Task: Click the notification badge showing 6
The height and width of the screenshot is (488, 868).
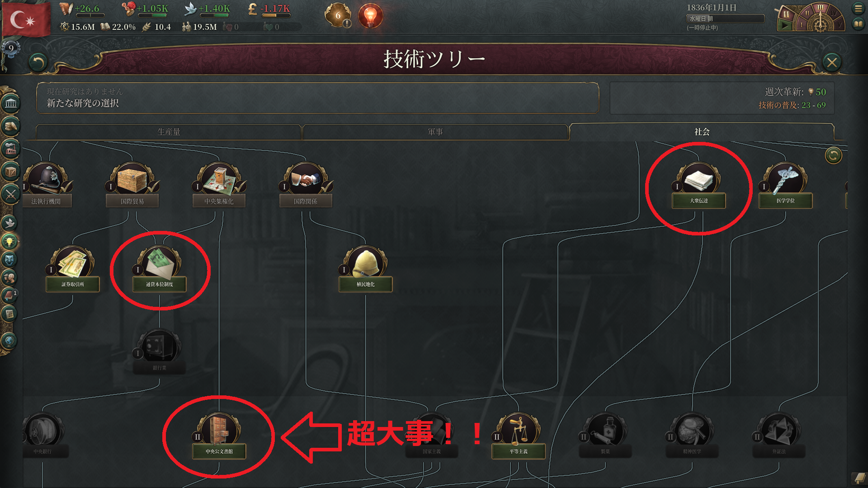Action: 338,15
